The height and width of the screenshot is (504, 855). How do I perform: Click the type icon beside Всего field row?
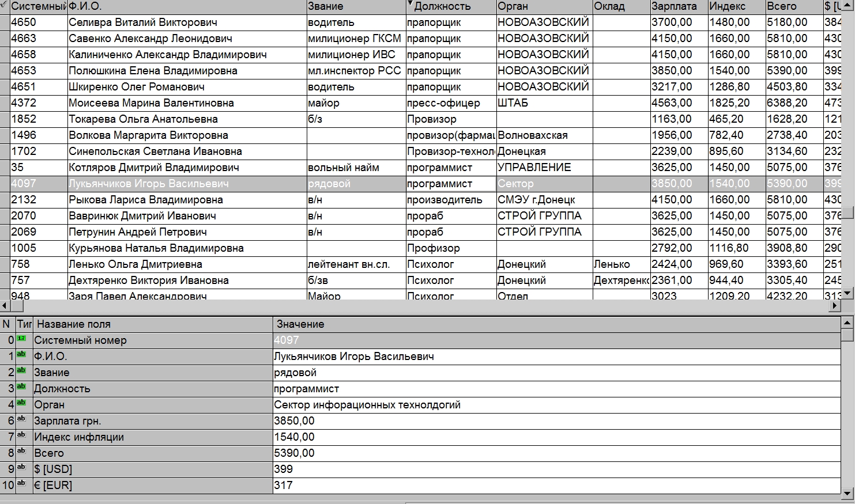21,451
